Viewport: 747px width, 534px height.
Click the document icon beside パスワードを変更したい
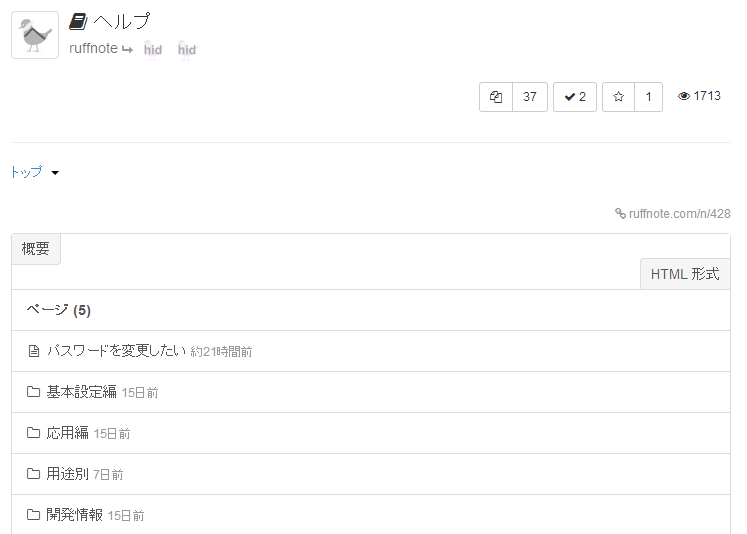point(33,351)
